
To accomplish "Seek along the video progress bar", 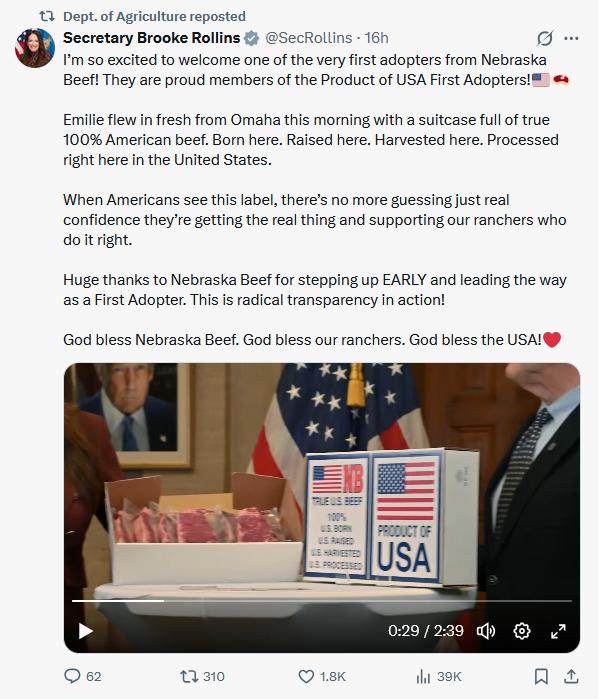I will point(322,601).
